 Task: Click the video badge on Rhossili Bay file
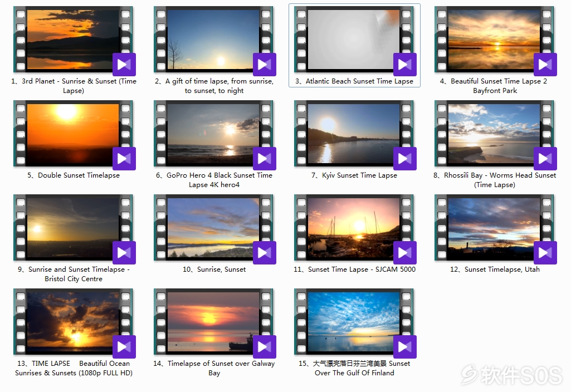(545, 159)
